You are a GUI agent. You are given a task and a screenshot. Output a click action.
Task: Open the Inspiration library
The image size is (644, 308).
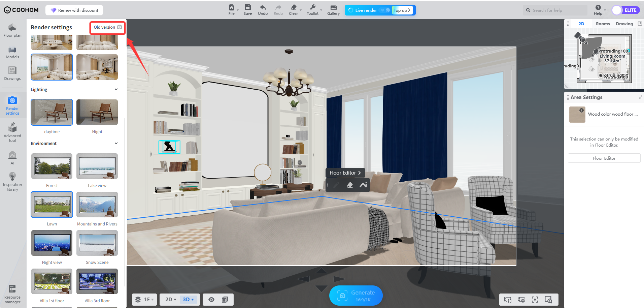pos(12,182)
